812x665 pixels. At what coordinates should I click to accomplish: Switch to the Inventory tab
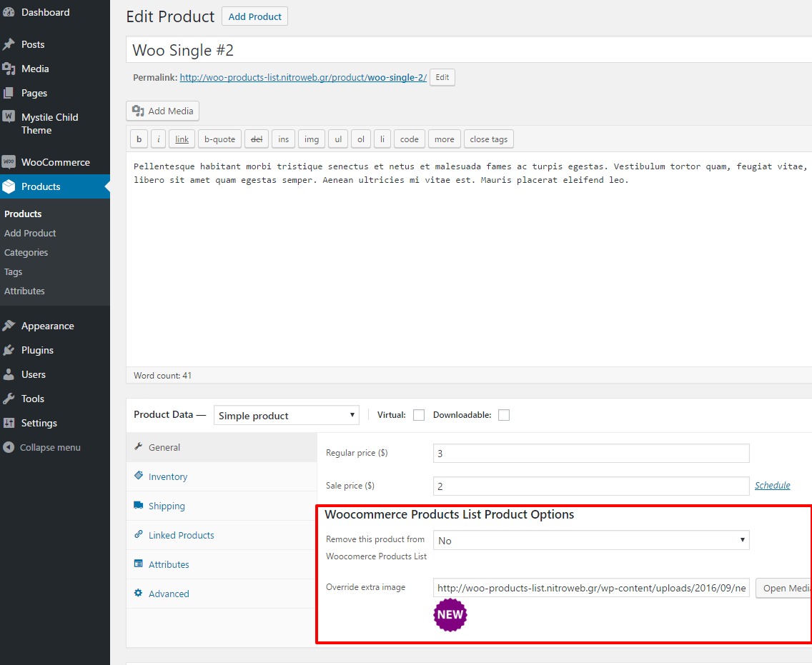click(222, 476)
